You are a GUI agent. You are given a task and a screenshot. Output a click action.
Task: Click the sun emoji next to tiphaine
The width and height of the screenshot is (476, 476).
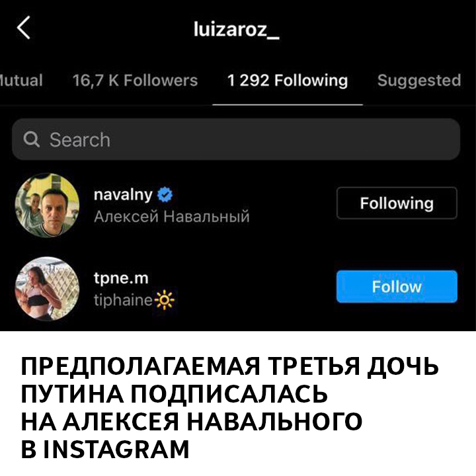click(164, 300)
